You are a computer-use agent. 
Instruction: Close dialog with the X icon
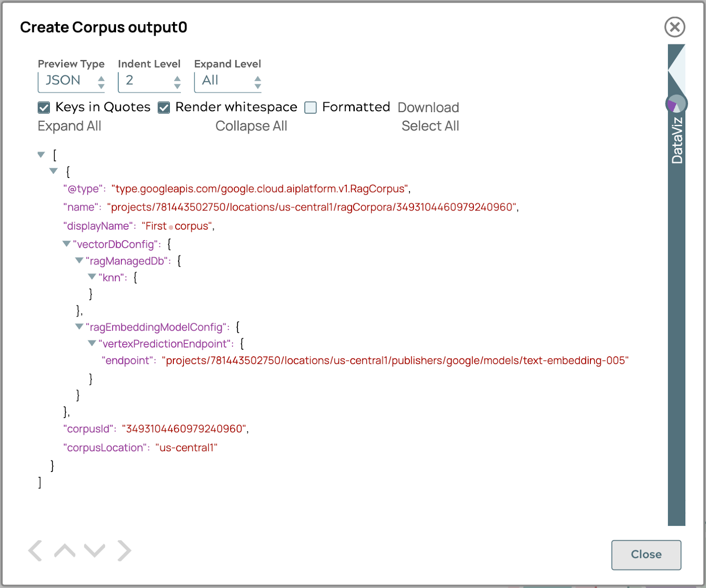coord(675,27)
